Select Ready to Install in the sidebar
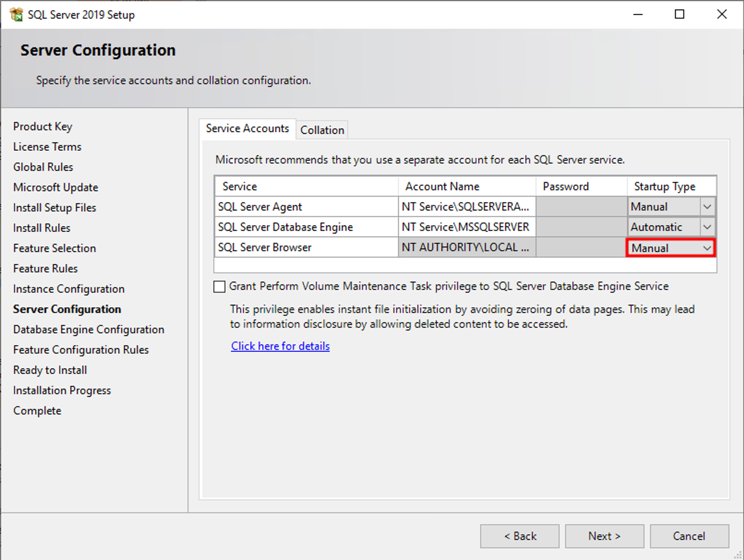Image resolution: width=744 pixels, height=560 pixels. [x=50, y=370]
